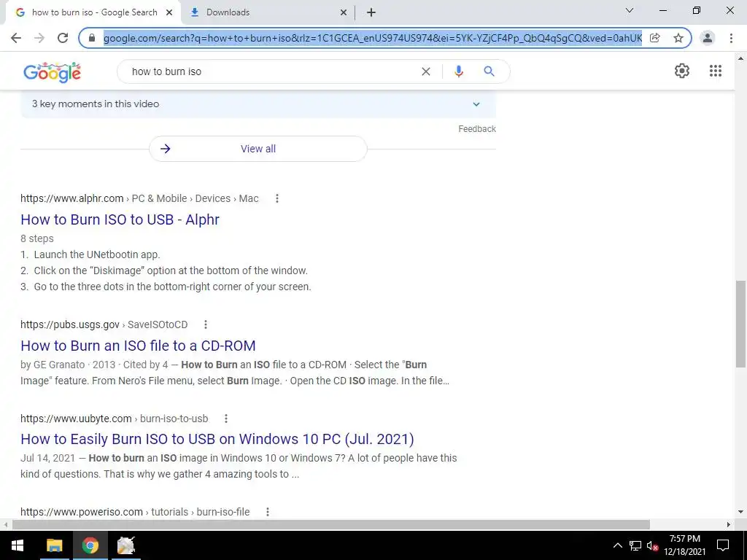Click the padlock site info icon

point(92,38)
